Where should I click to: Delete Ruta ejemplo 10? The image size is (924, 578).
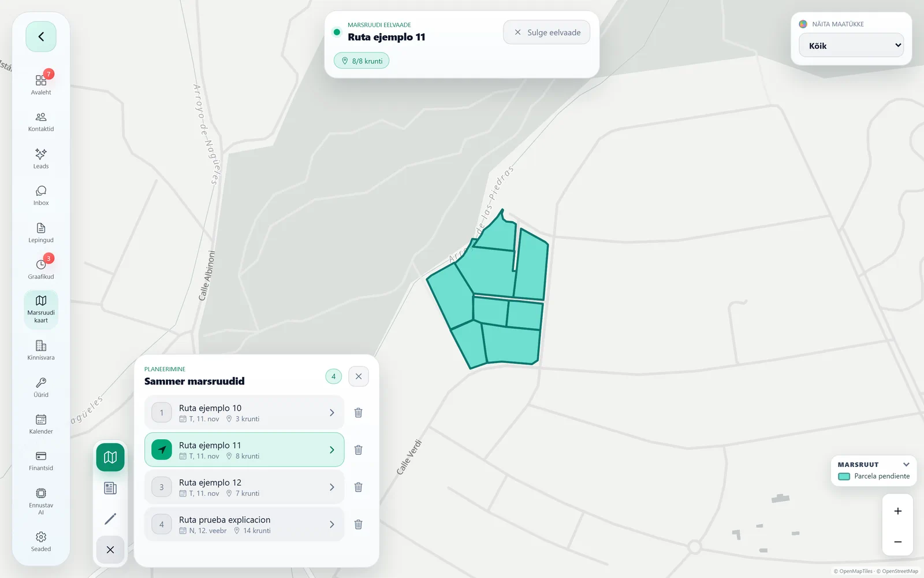tap(358, 413)
